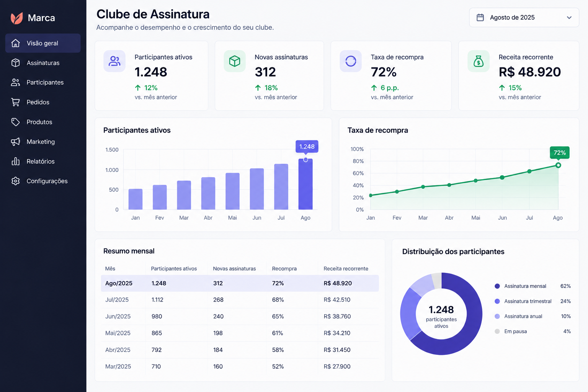Click the 1.248 tooltip above the Ago bar
This screenshot has height=392, width=588.
click(307, 147)
